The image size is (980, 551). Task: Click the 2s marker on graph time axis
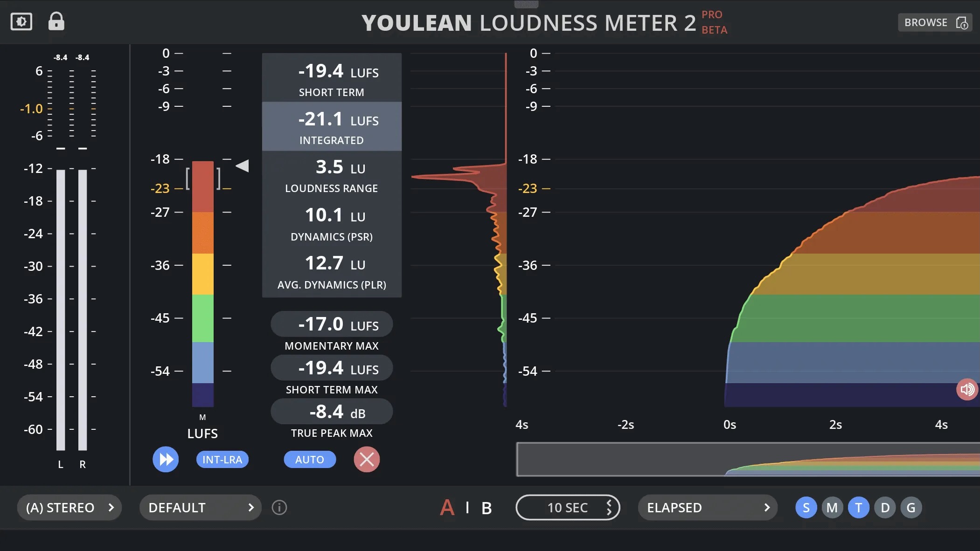coord(835,425)
